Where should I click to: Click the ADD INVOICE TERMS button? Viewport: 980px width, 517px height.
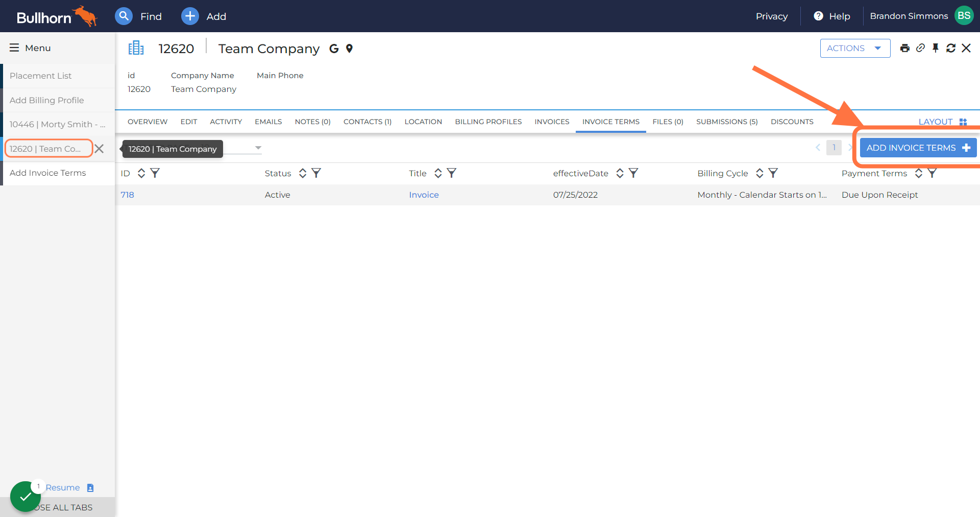click(x=918, y=148)
